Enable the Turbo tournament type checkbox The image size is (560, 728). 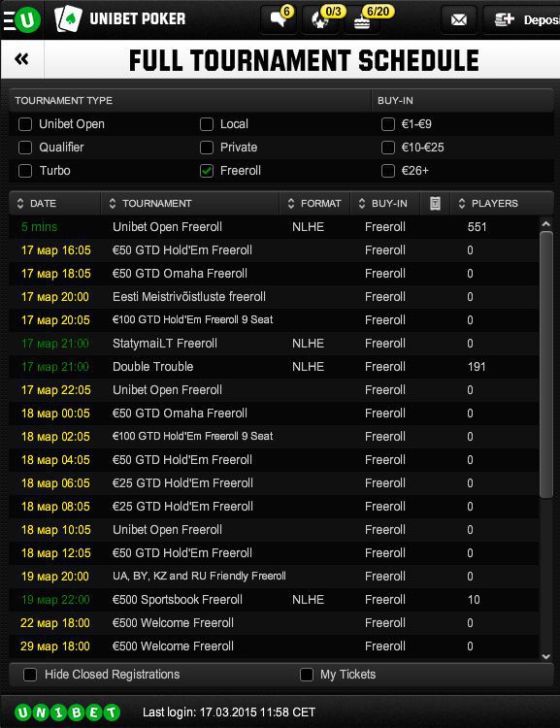(25, 171)
